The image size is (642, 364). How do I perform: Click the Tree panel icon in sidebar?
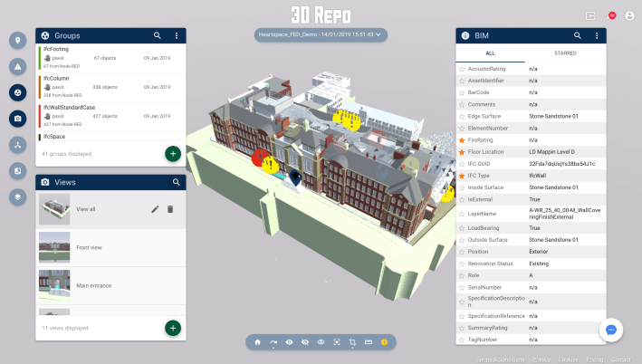(x=17, y=145)
